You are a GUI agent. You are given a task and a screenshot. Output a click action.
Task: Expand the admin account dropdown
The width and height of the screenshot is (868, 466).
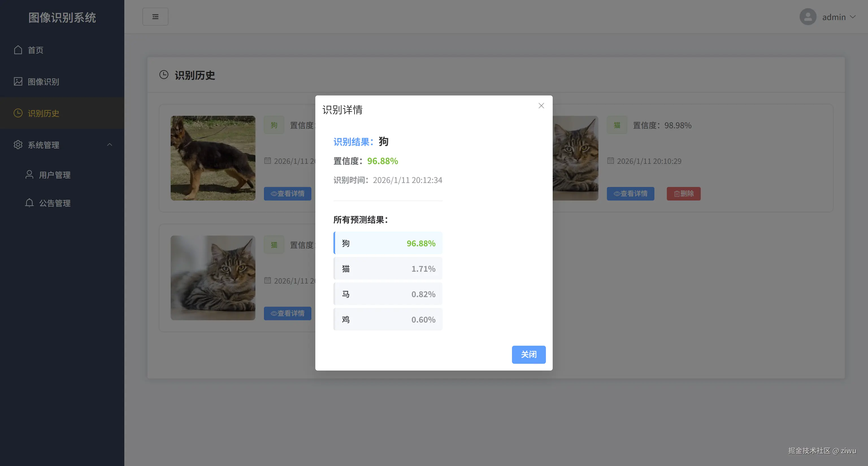pos(854,17)
